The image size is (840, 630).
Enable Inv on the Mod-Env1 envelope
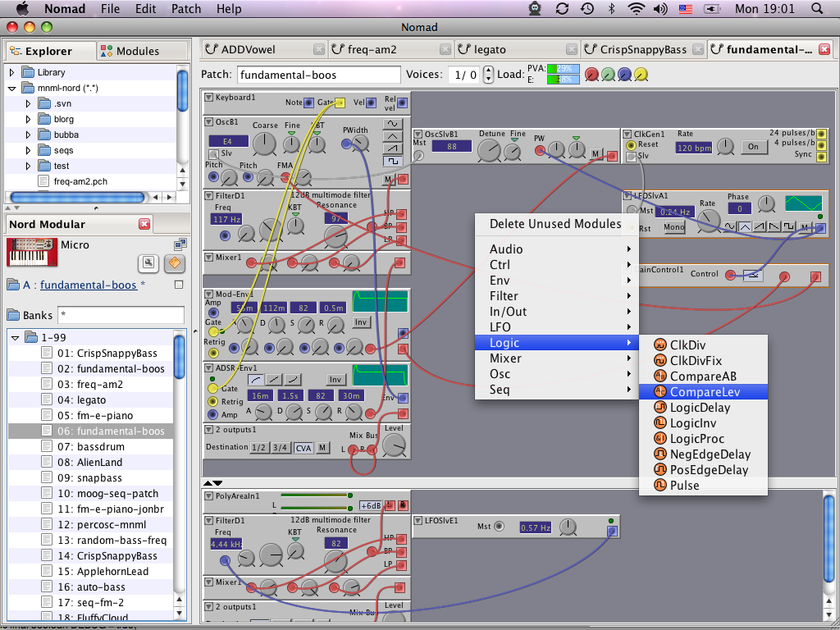[x=361, y=322]
